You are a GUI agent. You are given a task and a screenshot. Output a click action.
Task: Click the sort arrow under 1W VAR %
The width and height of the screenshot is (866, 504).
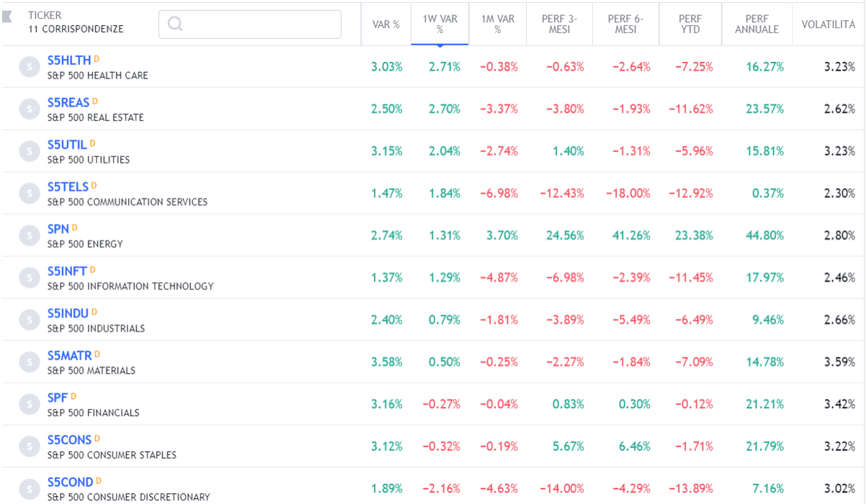(439, 43)
